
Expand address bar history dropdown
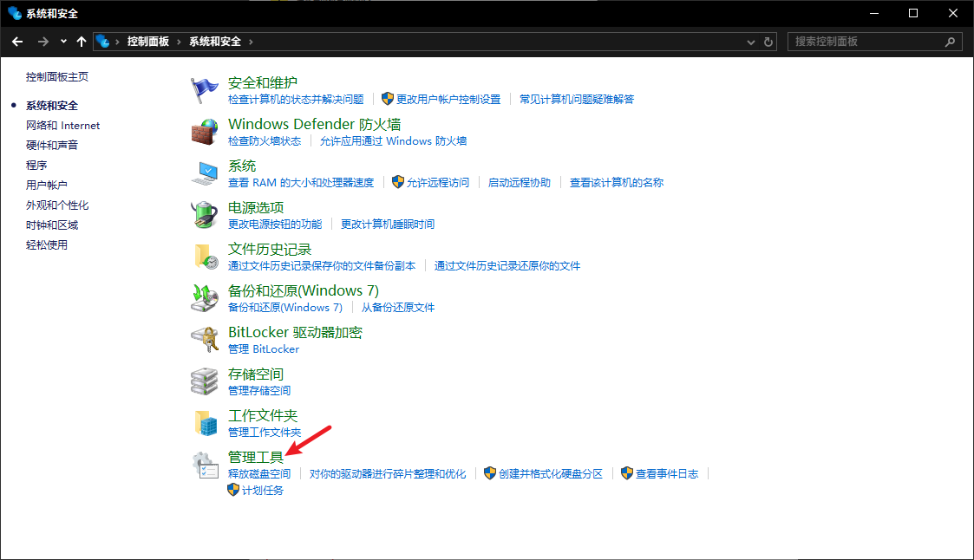[x=751, y=42]
